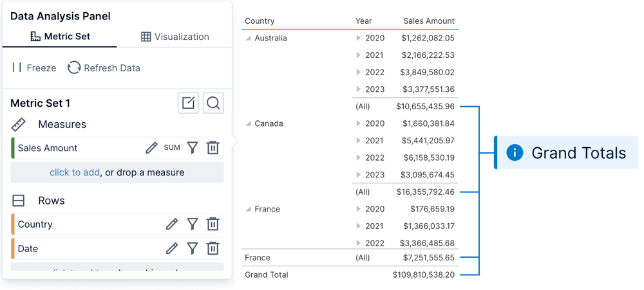This screenshot has height=290, width=644.
Task: Filter the Date row using the funnel icon
Action: pyautogui.click(x=192, y=249)
